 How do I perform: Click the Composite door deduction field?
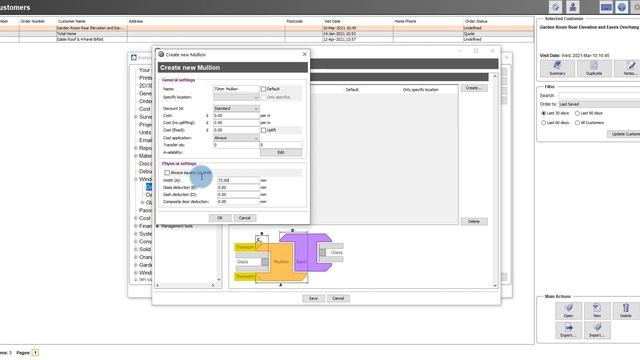point(238,202)
